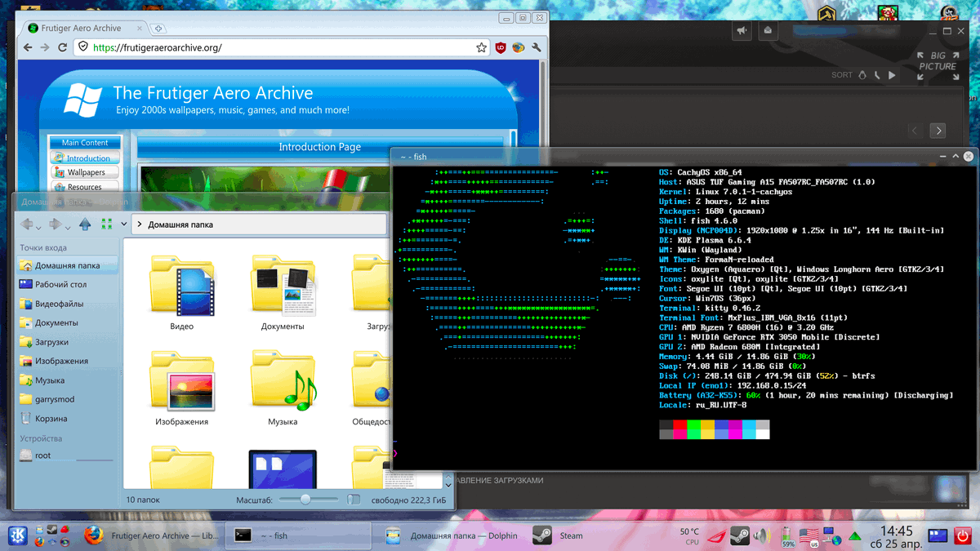Click the Домашняя папка location bar

[x=257, y=224]
